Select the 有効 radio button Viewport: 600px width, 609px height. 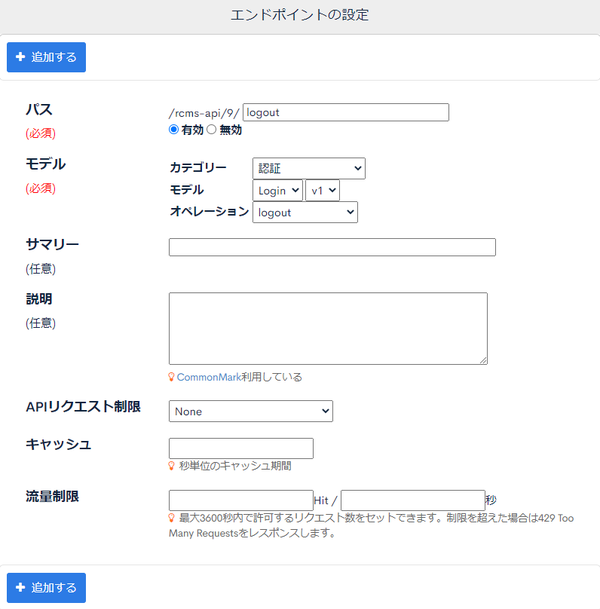[174, 129]
